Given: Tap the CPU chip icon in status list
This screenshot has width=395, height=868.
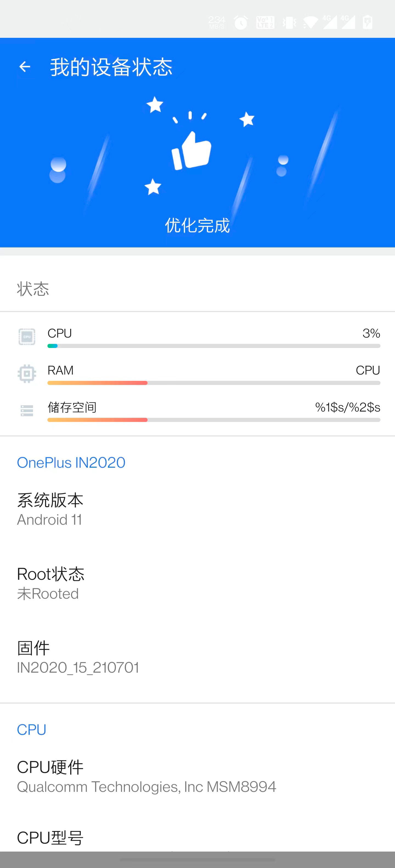Looking at the screenshot, I should pos(27,336).
